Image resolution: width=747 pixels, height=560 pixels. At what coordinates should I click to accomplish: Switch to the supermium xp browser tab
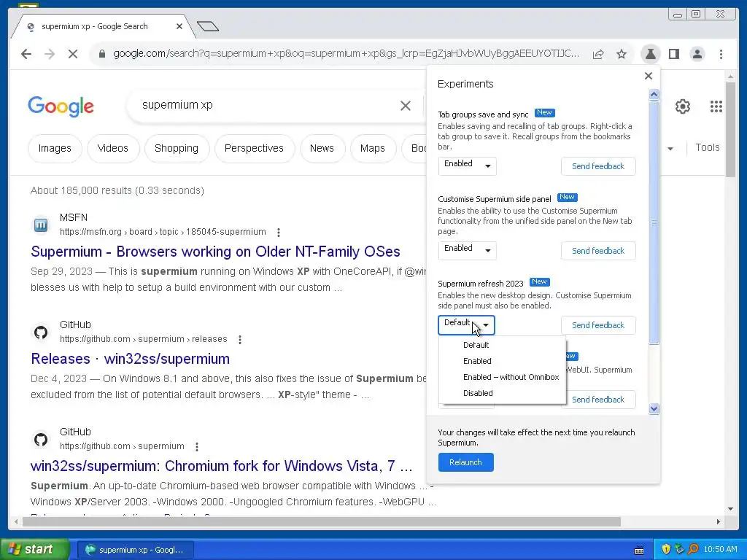(x=101, y=26)
